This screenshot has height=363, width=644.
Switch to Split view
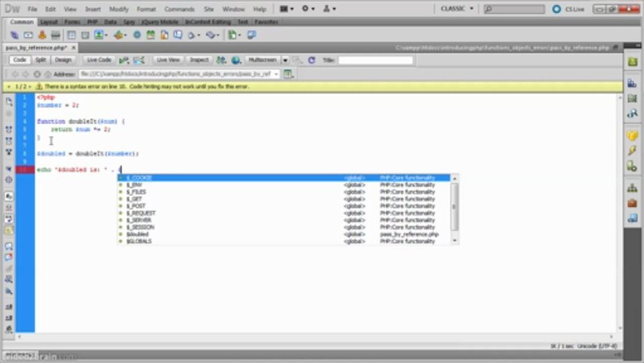coord(41,60)
